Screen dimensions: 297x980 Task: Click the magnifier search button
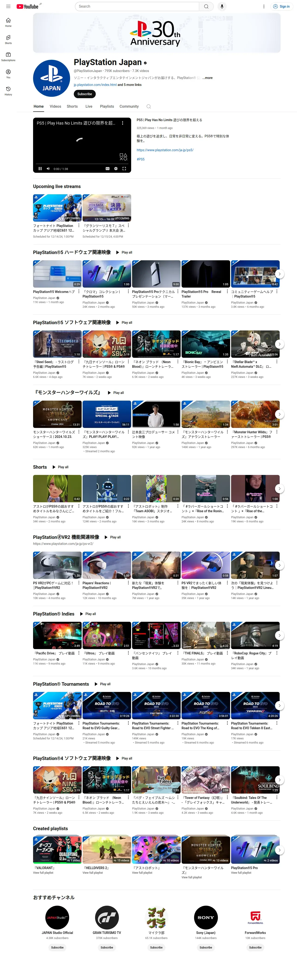[x=206, y=6]
